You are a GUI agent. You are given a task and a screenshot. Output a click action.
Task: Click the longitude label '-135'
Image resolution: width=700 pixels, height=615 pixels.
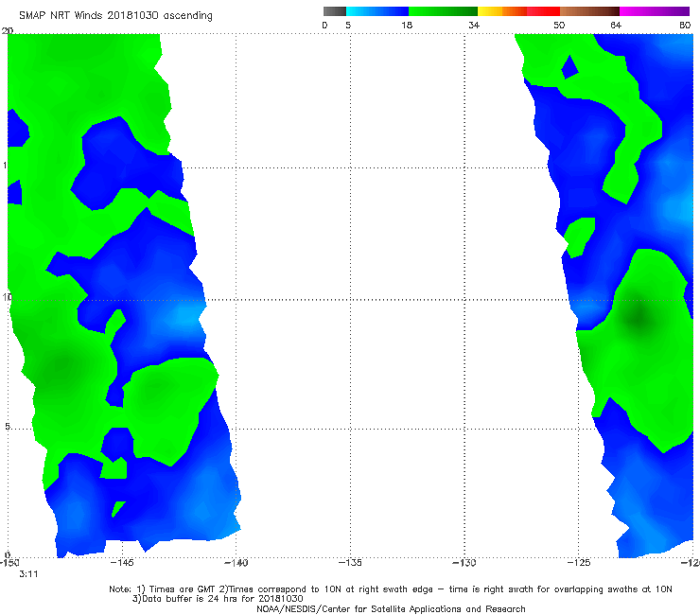[x=350, y=563]
